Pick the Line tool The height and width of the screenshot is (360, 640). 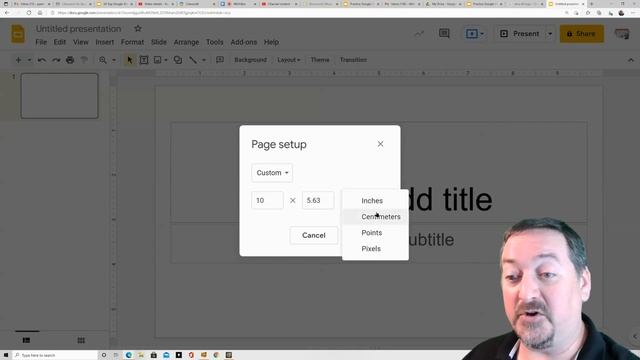point(193,60)
